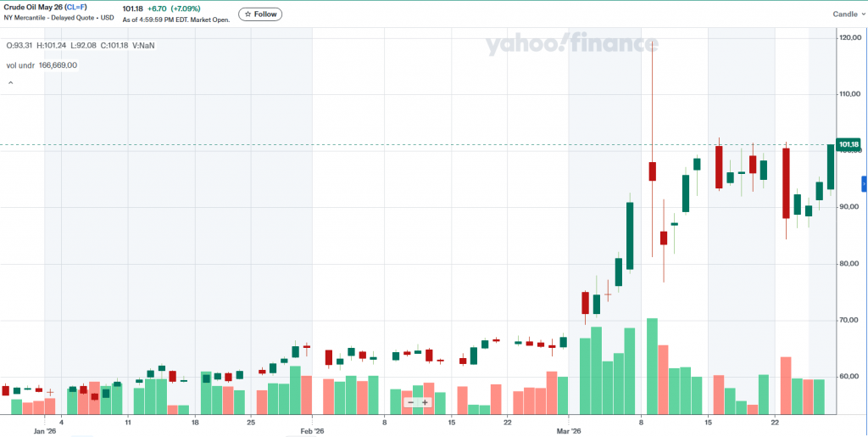Expand the blue side panel tab
This screenshot has height=437, width=868.
point(864,183)
